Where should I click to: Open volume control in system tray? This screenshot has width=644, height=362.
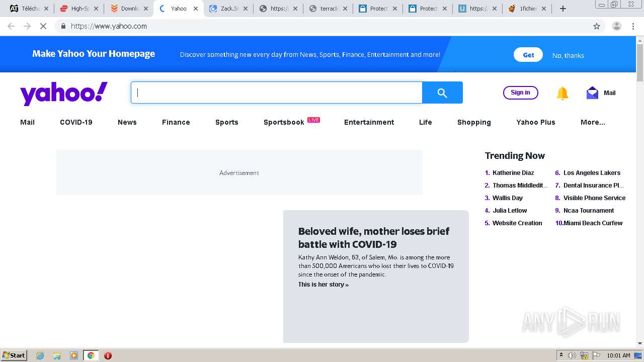572,355
